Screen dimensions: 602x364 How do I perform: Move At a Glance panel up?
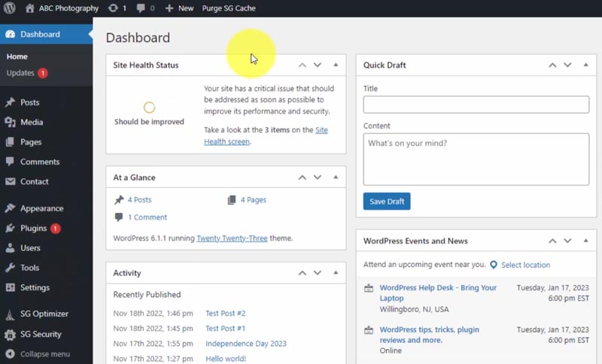click(x=303, y=177)
